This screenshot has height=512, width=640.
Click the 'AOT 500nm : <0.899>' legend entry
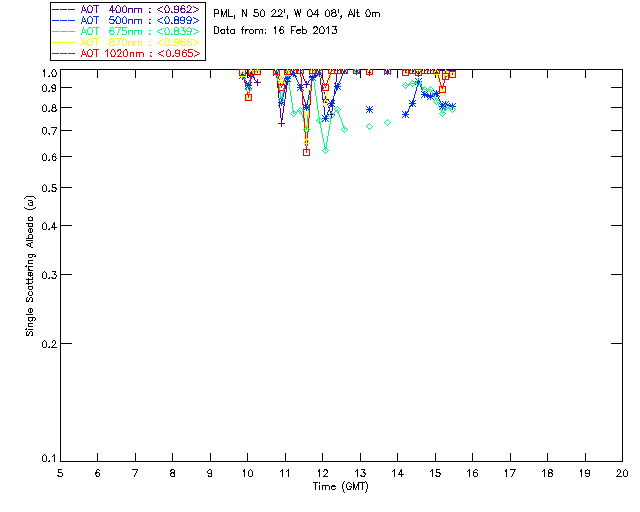click(126, 20)
